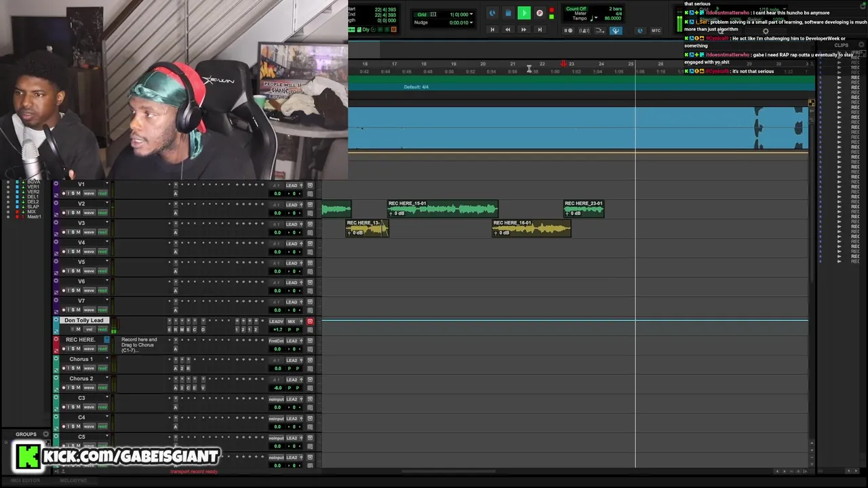Toggle QuickPunch P record mode button

click(539, 13)
